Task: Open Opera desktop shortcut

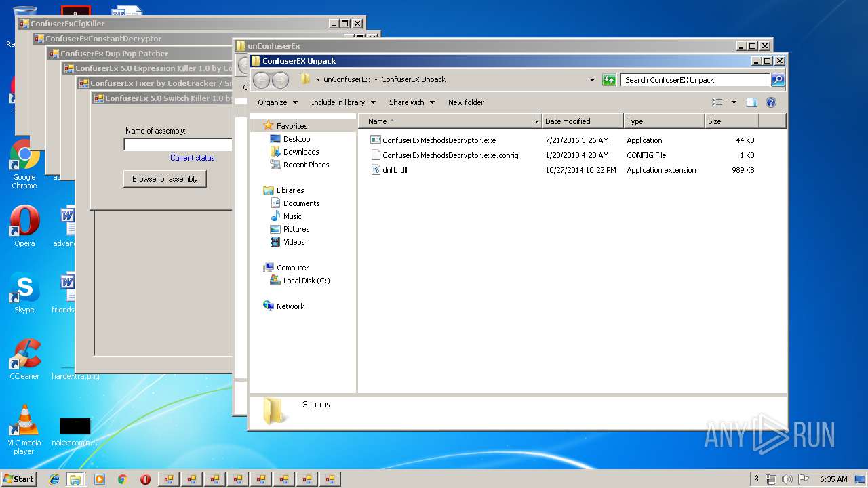Action: pos(24,227)
